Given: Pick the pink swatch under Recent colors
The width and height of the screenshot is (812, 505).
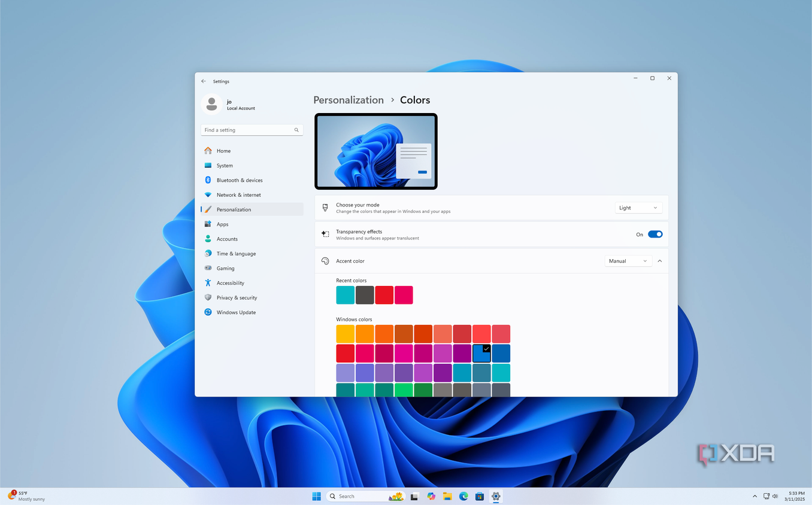Looking at the screenshot, I should [x=404, y=295].
